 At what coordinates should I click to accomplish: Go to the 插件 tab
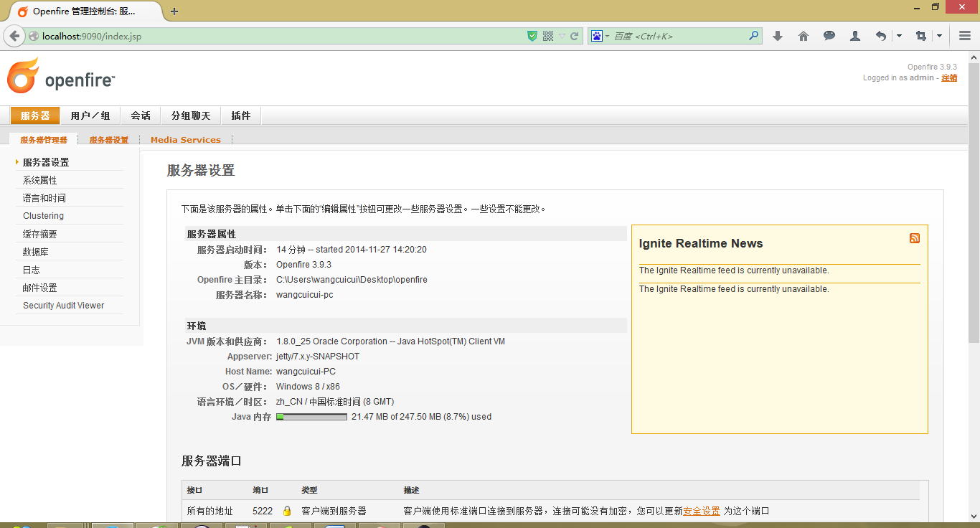(x=241, y=115)
